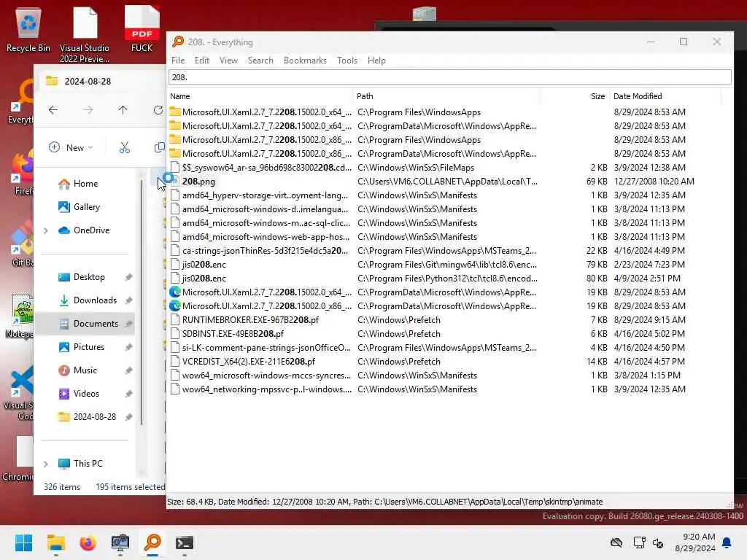Click the PDF file desktop icon

pyautogui.click(x=142, y=28)
